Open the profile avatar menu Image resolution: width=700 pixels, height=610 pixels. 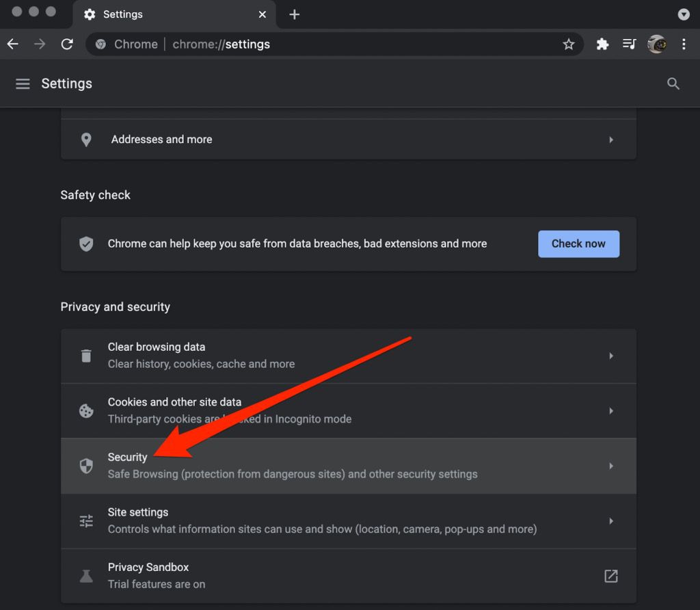pos(657,44)
